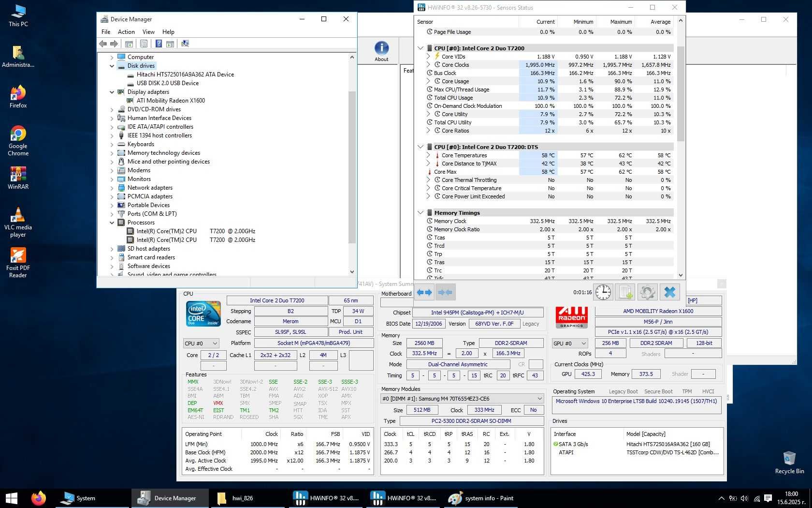Switch to system info - Paint on taskbar
Screen dimensions: 812x508
pyautogui.click(x=482, y=498)
